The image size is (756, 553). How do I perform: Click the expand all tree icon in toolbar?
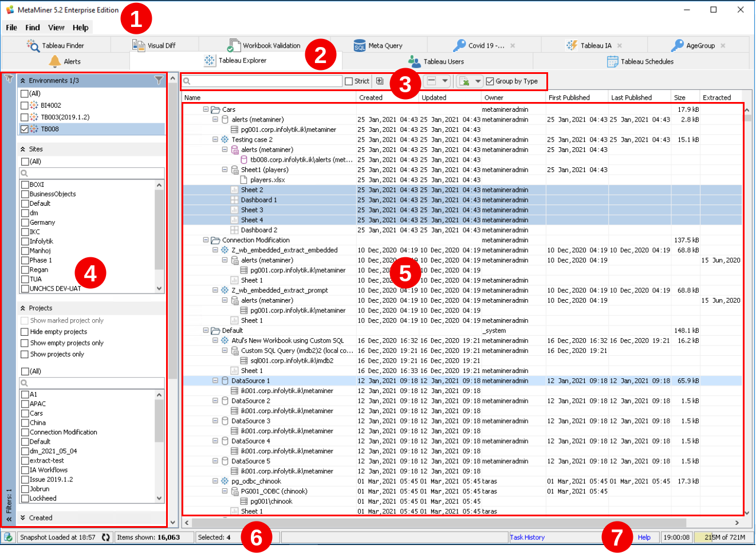coord(379,81)
